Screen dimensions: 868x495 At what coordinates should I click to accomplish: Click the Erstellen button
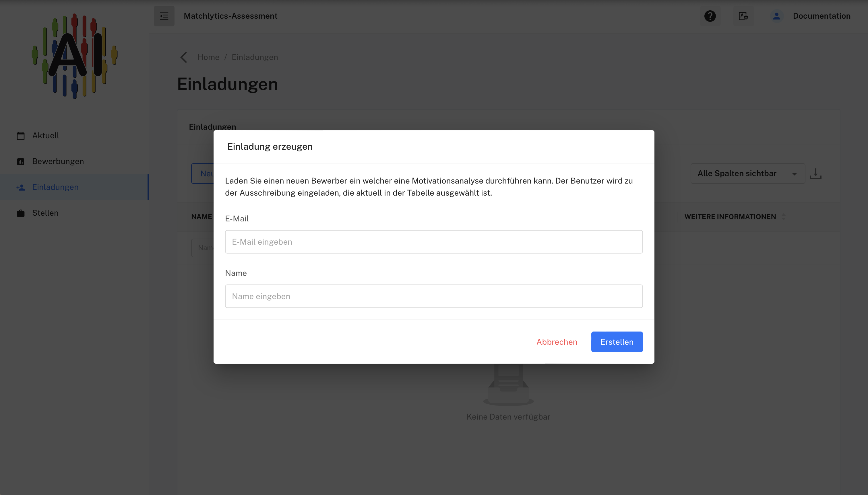click(x=616, y=342)
